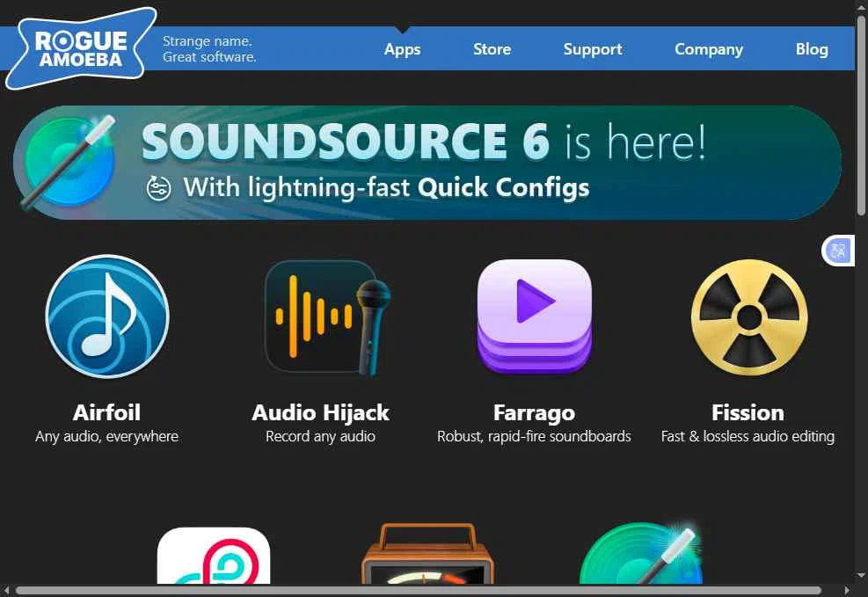Click the scroll down arrow

tap(861, 577)
